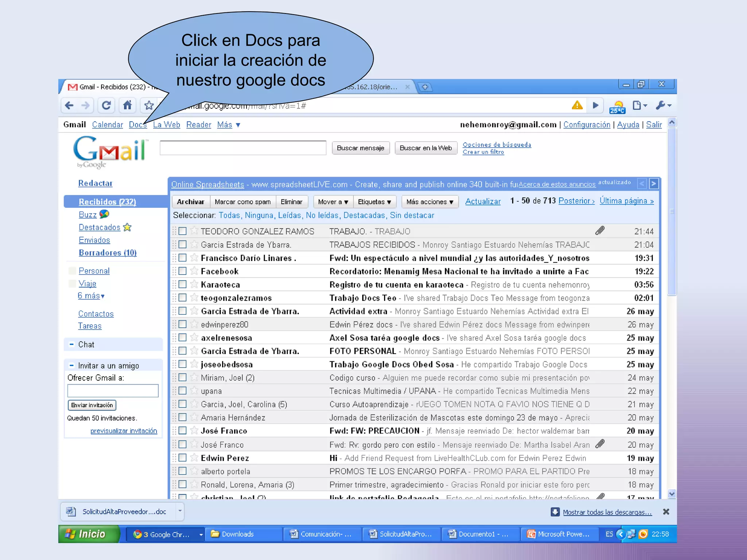Click the browser back arrow
This screenshot has height=560, width=747.
(x=69, y=106)
